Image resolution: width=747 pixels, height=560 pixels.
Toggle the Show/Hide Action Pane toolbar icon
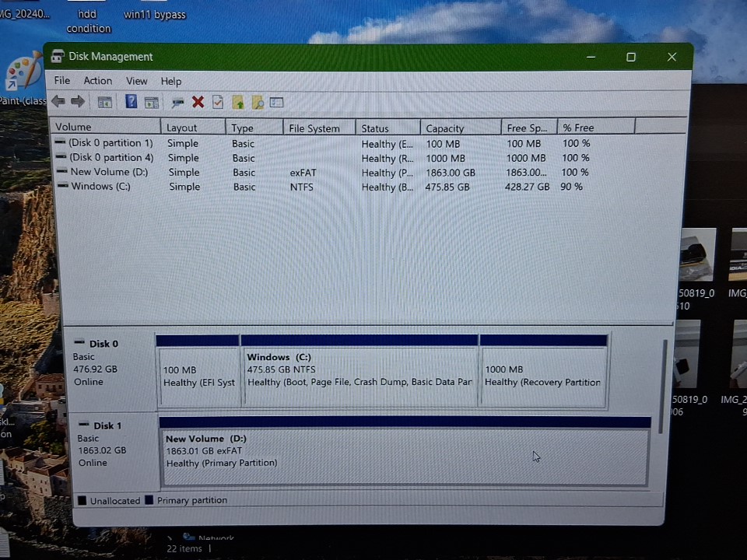tap(152, 102)
